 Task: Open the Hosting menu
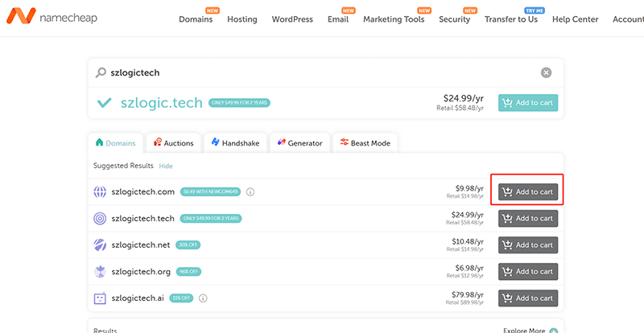(x=242, y=19)
